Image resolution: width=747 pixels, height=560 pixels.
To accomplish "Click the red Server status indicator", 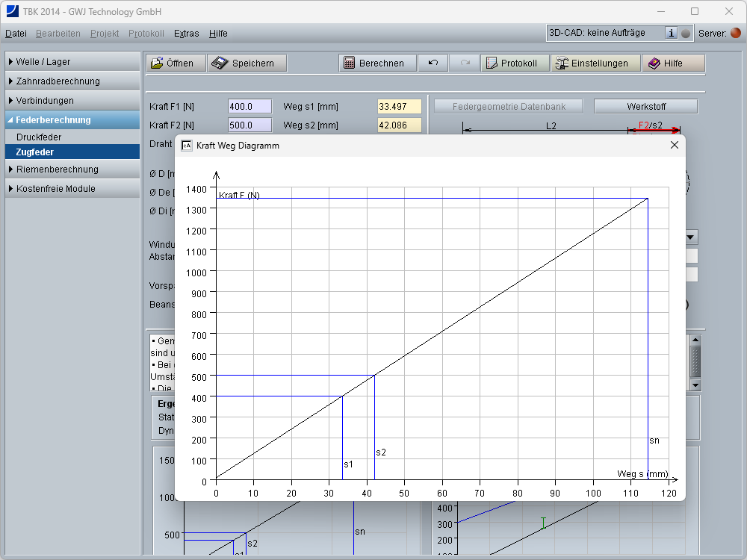I will point(736,33).
